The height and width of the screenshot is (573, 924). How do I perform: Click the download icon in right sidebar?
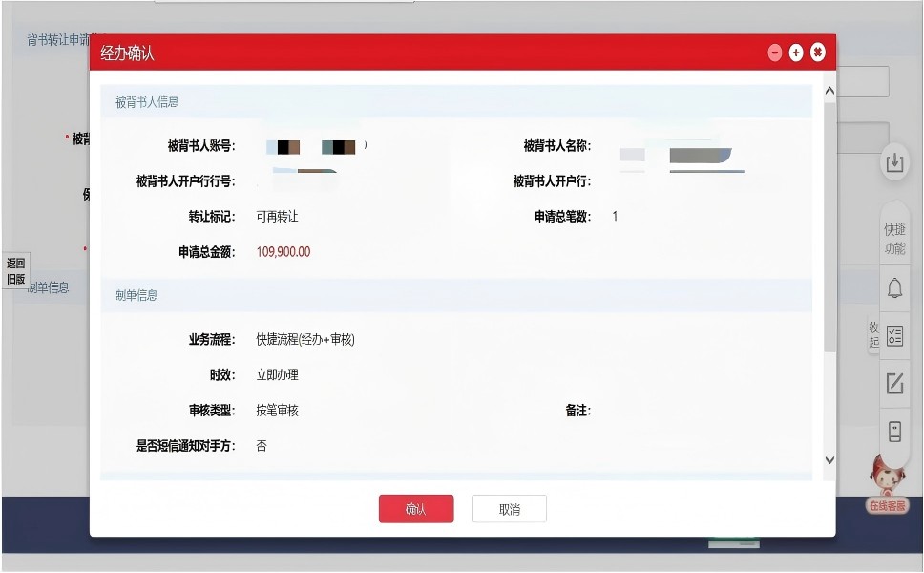coord(894,162)
